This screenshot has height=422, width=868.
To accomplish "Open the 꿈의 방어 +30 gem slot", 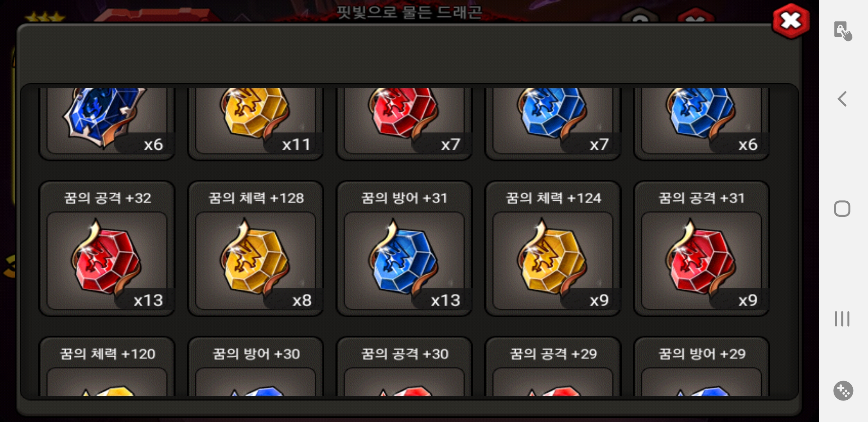I will [x=255, y=367].
